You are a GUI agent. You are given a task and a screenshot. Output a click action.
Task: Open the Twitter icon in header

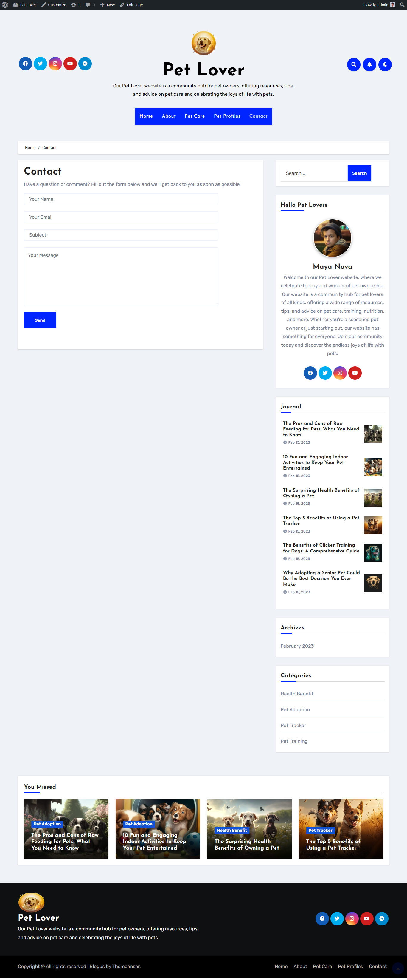point(40,64)
